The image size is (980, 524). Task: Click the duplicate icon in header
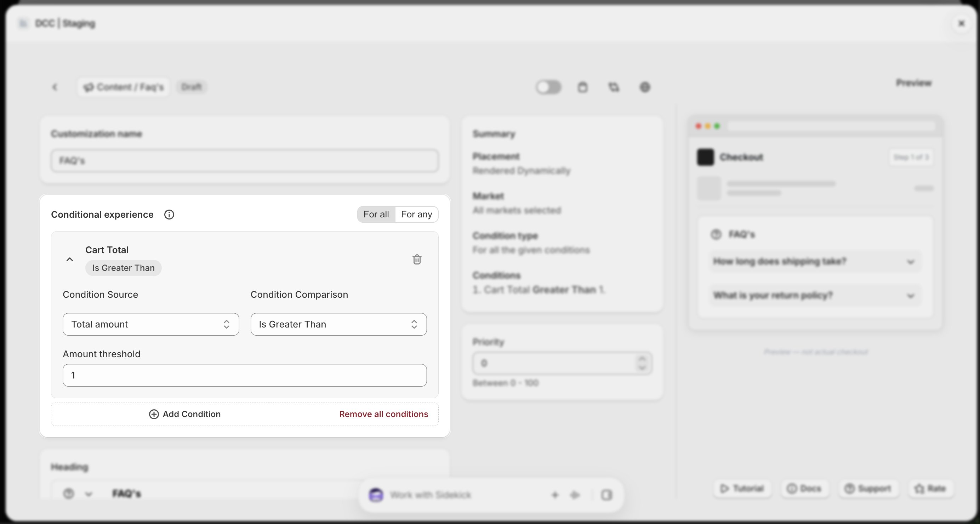point(614,87)
